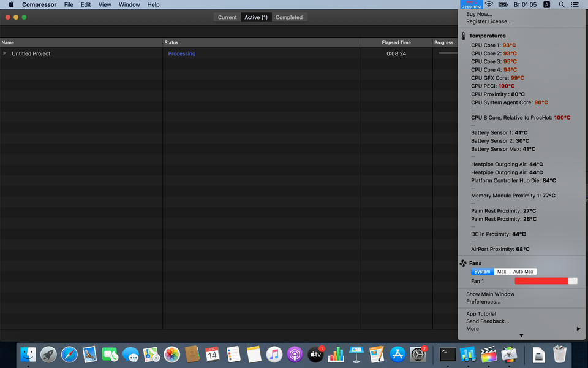Click the temperature and RPM menu bar item
This screenshot has height=368, width=588.
[472, 4]
